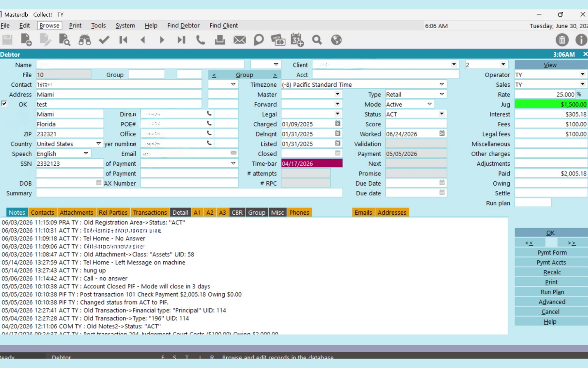Click Find Debtor in menu bar
Screen dimensions: 588x368
183,25
